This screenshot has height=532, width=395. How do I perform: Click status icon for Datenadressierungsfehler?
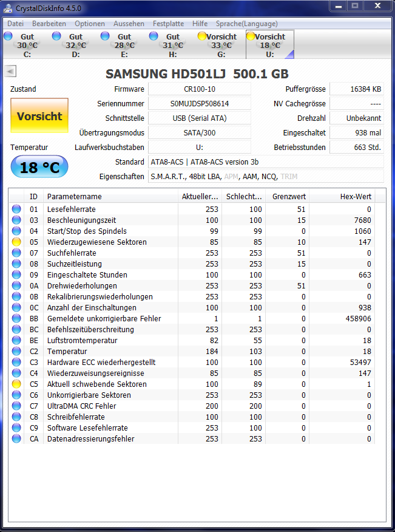pyautogui.click(x=16, y=438)
